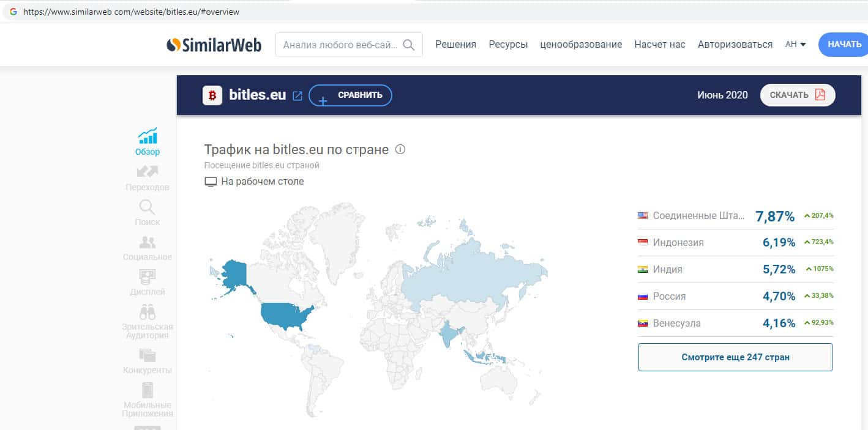Image resolution: width=868 pixels, height=430 pixels.
Task: Click the United States flag icon
Action: click(643, 216)
